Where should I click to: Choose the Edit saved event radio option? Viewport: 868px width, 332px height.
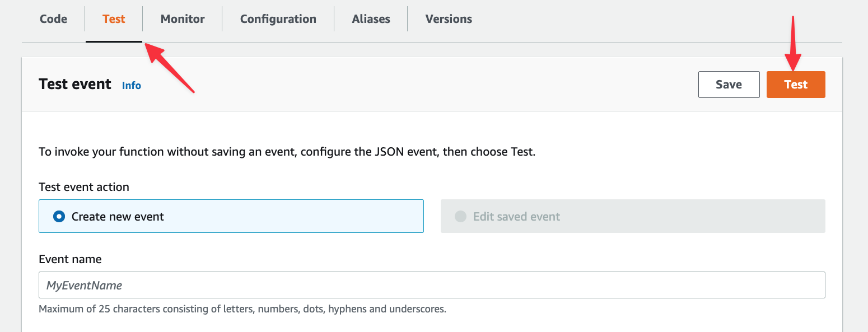tap(633, 216)
